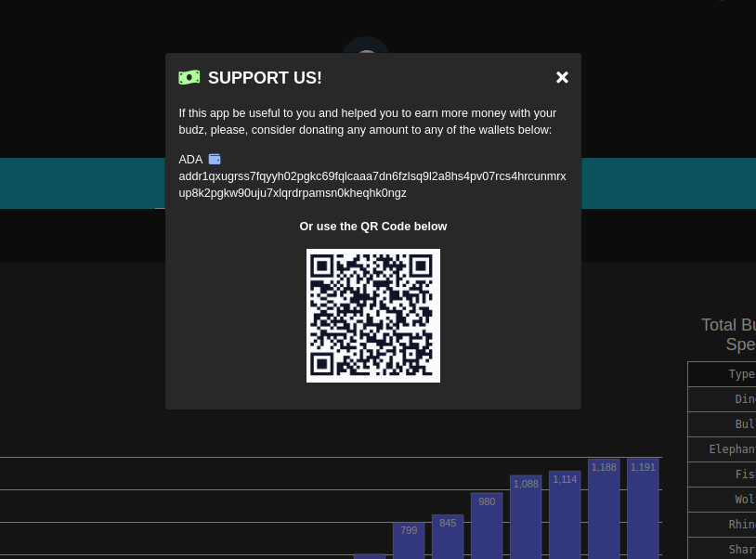Click the green money icon
The width and height of the screenshot is (756, 559).
189,77
